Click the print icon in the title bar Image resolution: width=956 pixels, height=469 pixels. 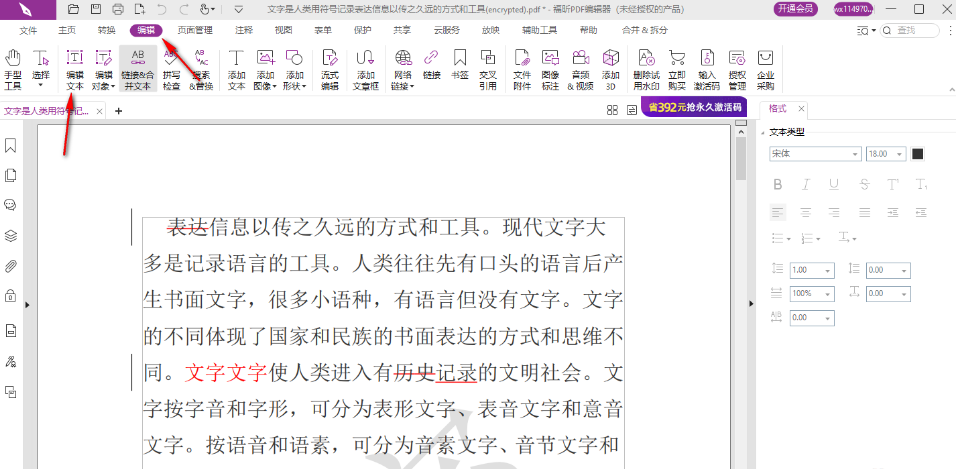click(x=118, y=9)
